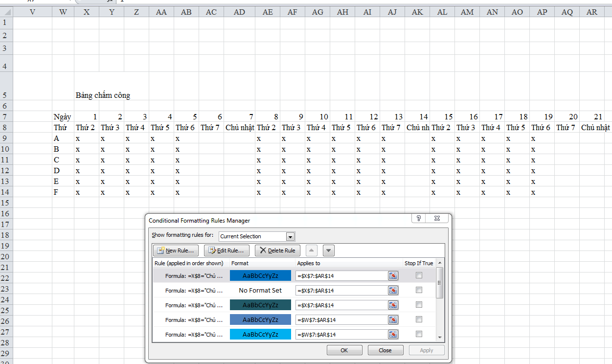Click range selector icon of last visible rule
Viewport: 612px width, 364px height.
click(392, 335)
